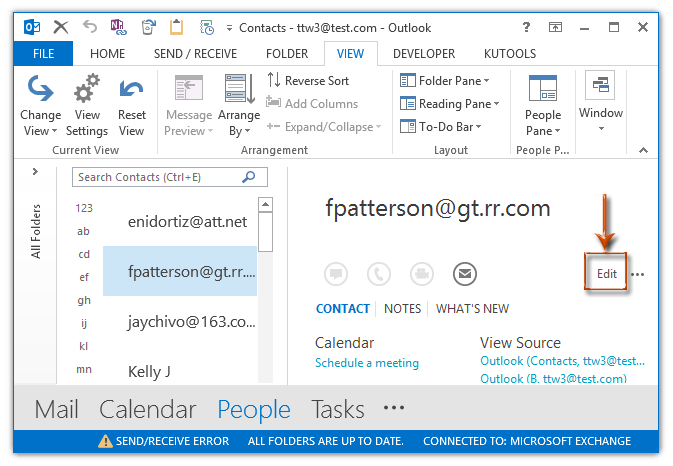Click the Undo arrow in quick access toolbar
Image resolution: width=673 pixels, height=466 pixels.
(90, 27)
